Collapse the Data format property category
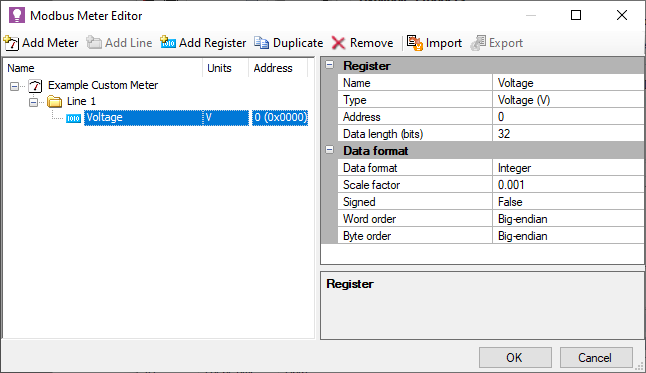Image resolution: width=646 pixels, height=373 pixels. click(330, 150)
